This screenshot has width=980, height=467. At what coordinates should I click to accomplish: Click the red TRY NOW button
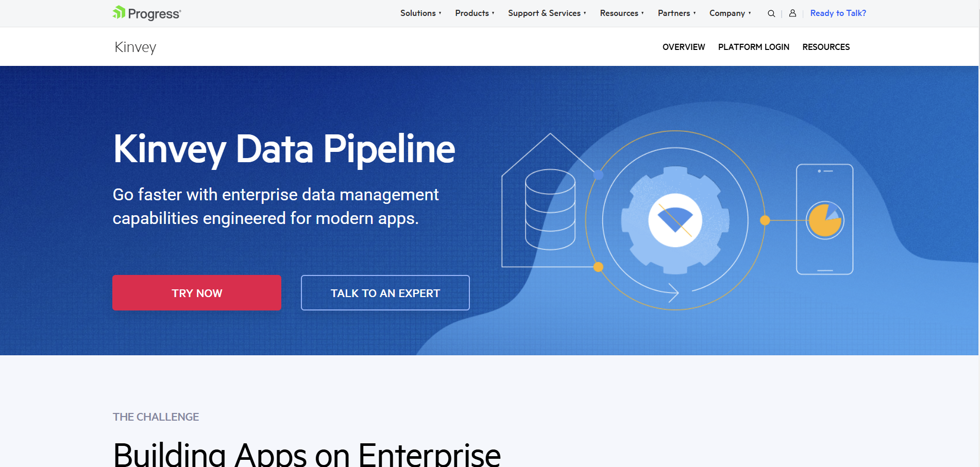coord(197,292)
